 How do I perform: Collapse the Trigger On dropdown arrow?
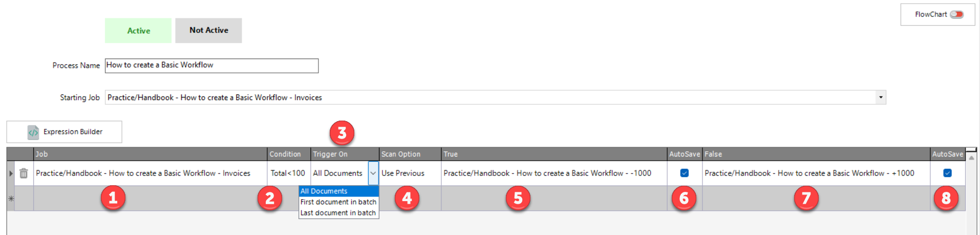click(373, 173)
